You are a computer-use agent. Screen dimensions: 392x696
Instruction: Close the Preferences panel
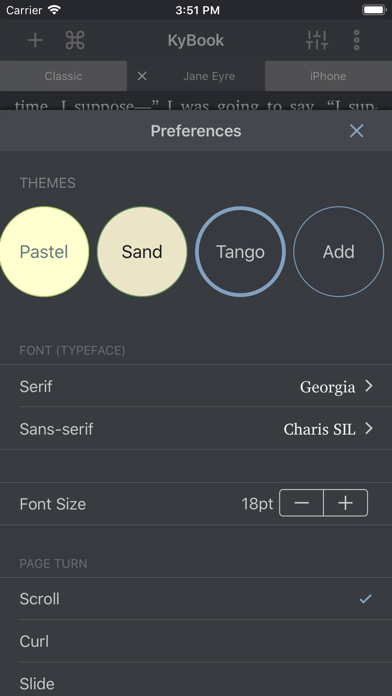[x=356, y=131]
